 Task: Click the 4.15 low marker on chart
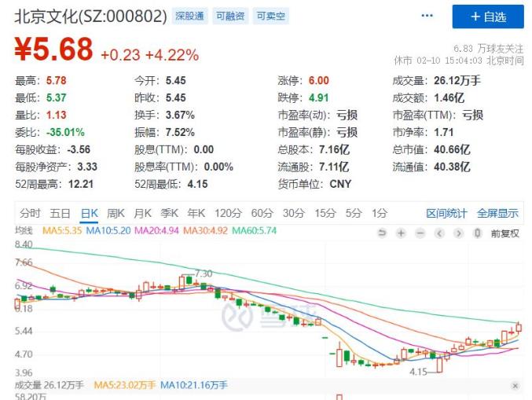pos(418,372)
